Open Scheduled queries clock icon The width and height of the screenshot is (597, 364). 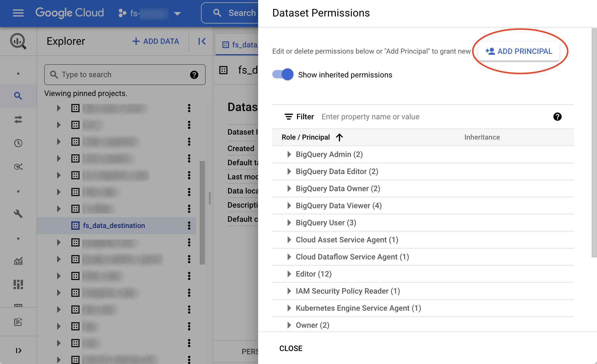tap(18, 143)
